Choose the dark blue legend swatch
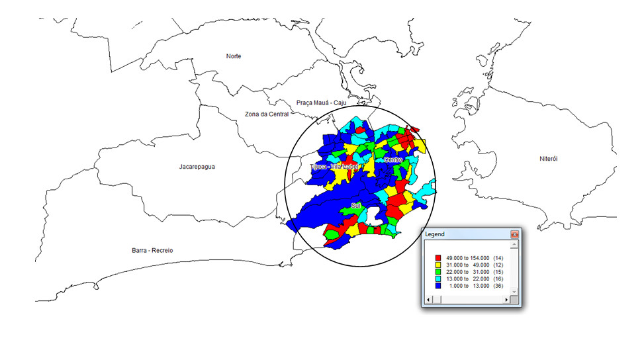This screenshot has height=346, width=644. pos(437,286)
